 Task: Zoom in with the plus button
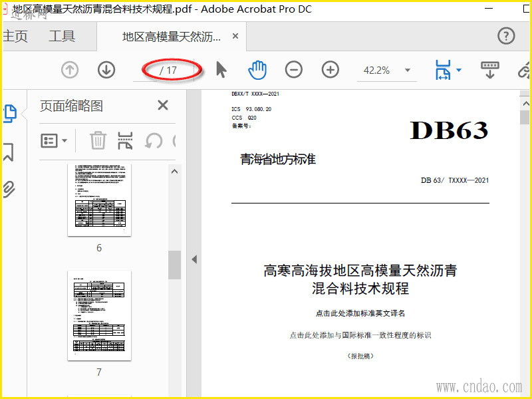point(331,70)
